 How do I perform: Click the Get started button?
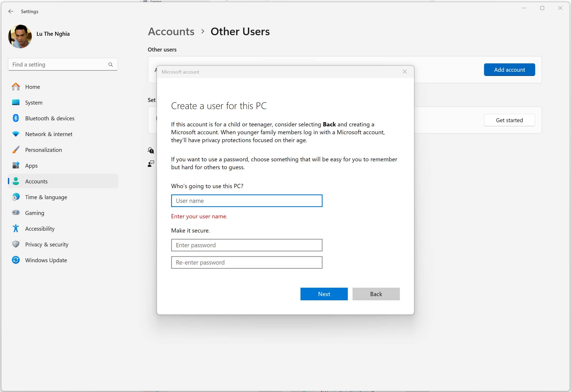(x=509, y=120)
